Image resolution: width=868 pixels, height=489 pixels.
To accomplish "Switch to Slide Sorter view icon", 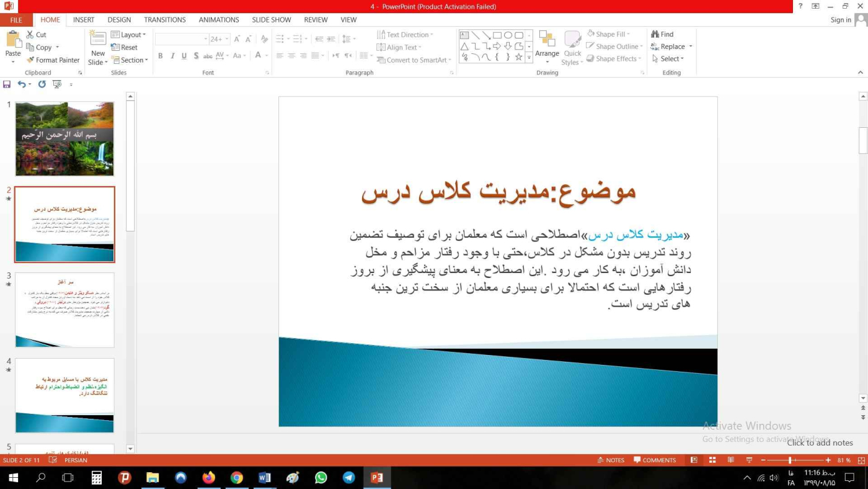I will [712, 460].
